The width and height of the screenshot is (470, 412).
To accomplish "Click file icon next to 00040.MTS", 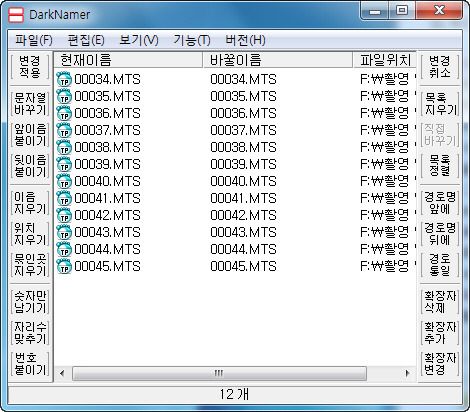I will pos(64,181).
